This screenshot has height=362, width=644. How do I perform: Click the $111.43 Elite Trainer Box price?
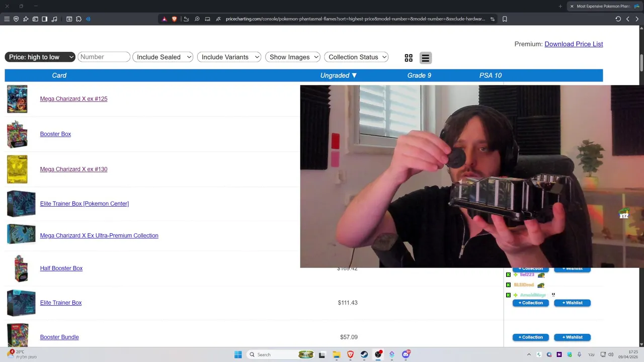click(x=348, y=303)
